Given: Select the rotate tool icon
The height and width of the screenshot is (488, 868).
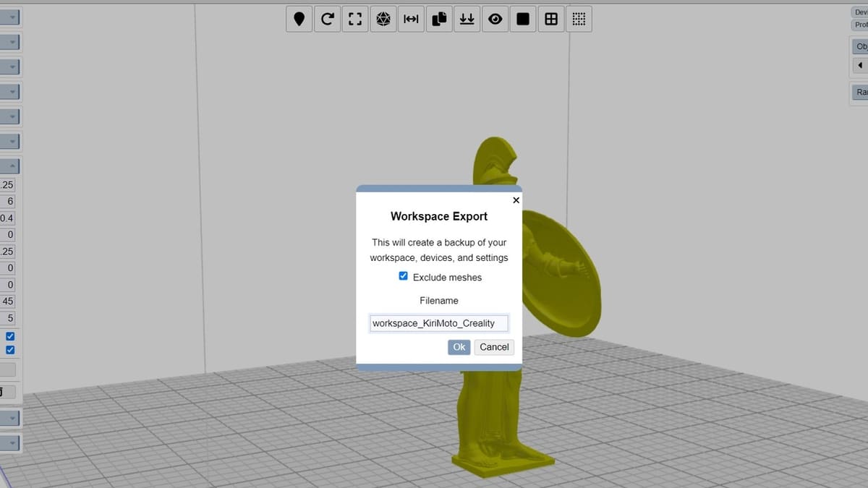Looking at the screenshot, I should tap(328, 20).
